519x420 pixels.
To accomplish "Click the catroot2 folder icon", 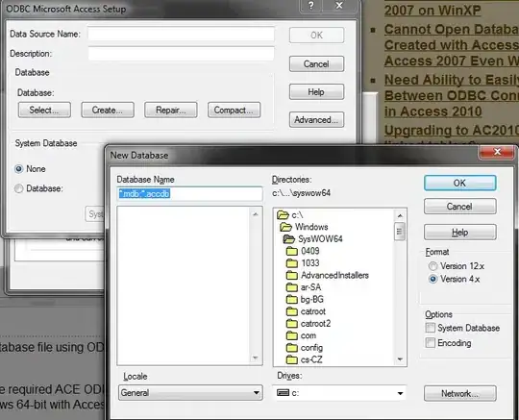I will (292, 323).
